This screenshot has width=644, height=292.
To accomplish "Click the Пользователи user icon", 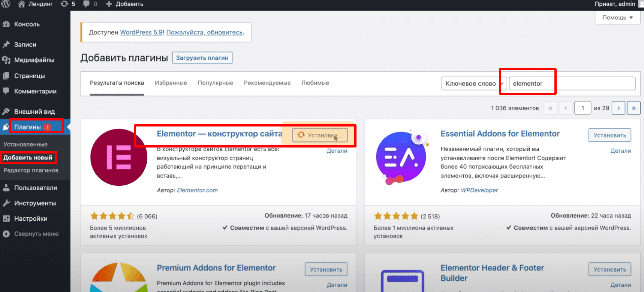I will pyautogui.click(x=6, y=188).
